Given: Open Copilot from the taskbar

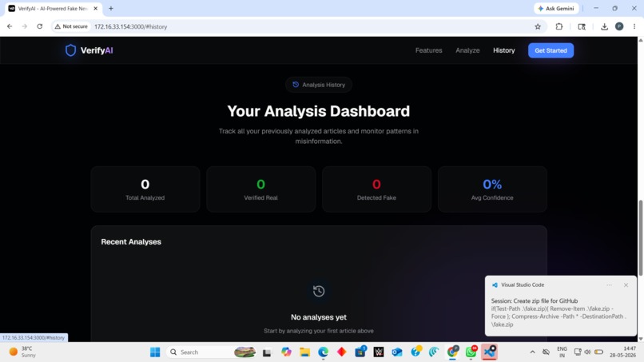Looking at the screenshot, I should 286,352.
